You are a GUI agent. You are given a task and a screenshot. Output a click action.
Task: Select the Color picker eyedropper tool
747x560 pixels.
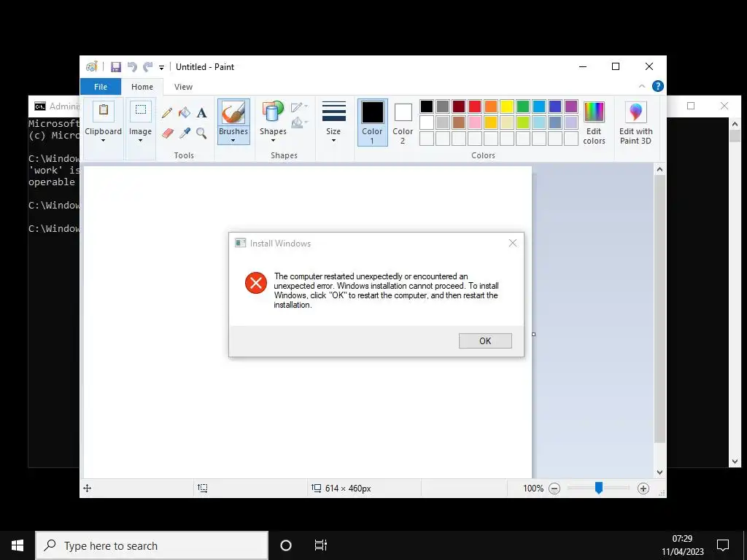(185, 133)
